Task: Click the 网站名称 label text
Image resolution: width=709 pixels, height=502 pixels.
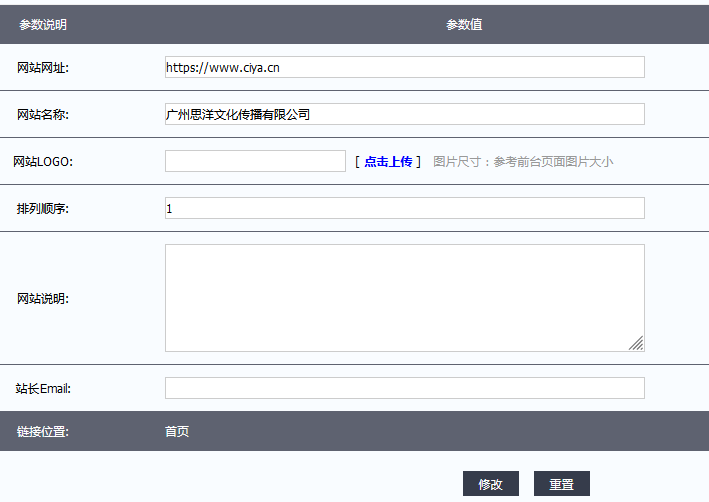Action: [43, 114]
